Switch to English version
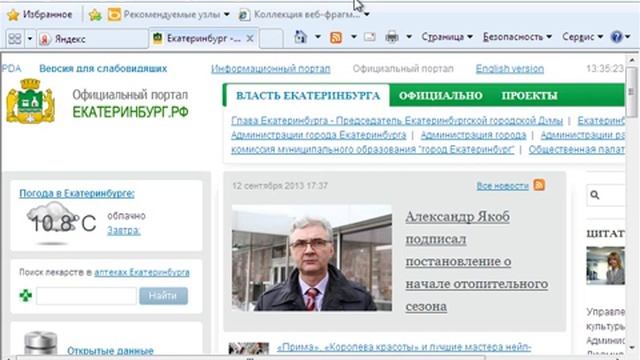The width and height of the screenshot is (640, 360). pyautogui.click(x=510, y=69)
